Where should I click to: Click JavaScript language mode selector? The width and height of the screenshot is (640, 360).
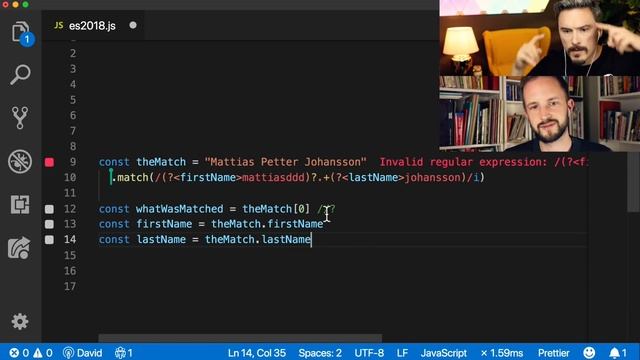(444, 353)
